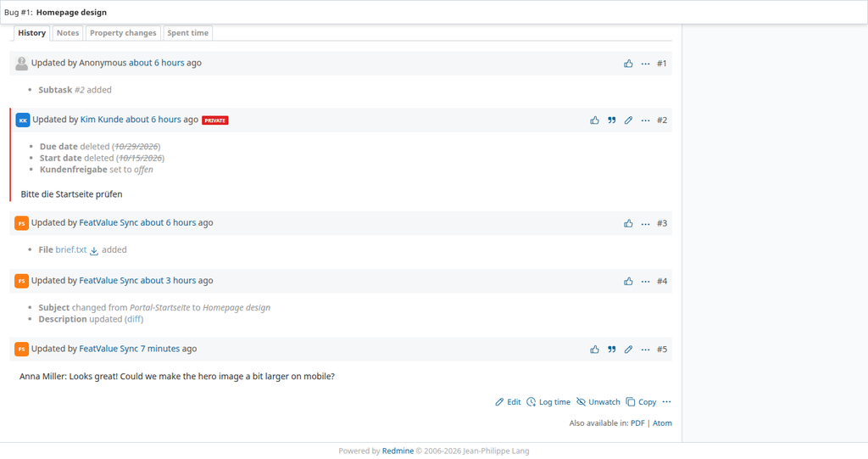
Task: Like Kim Kunde's note #2
Action: pos(594,120)
